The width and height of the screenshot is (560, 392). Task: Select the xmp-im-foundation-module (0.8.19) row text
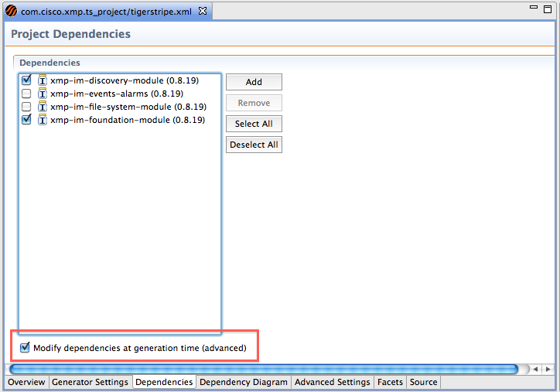[128, 120]
